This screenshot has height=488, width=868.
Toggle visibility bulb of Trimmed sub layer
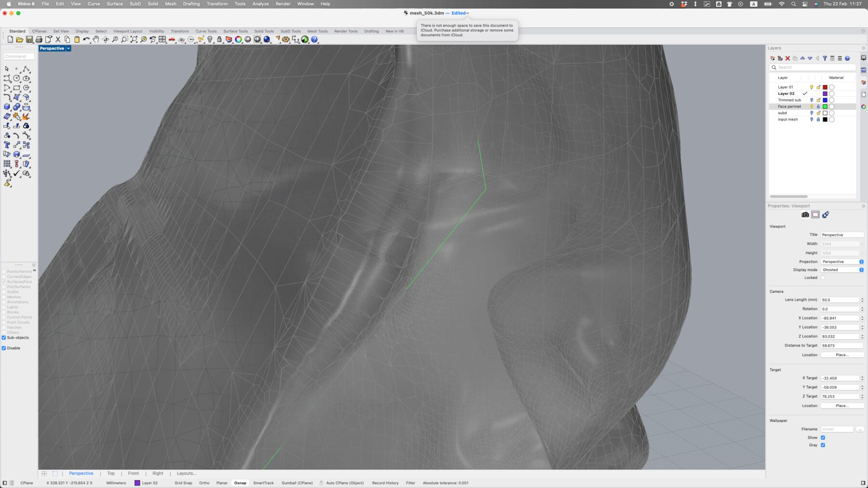[x=812, y=100]
